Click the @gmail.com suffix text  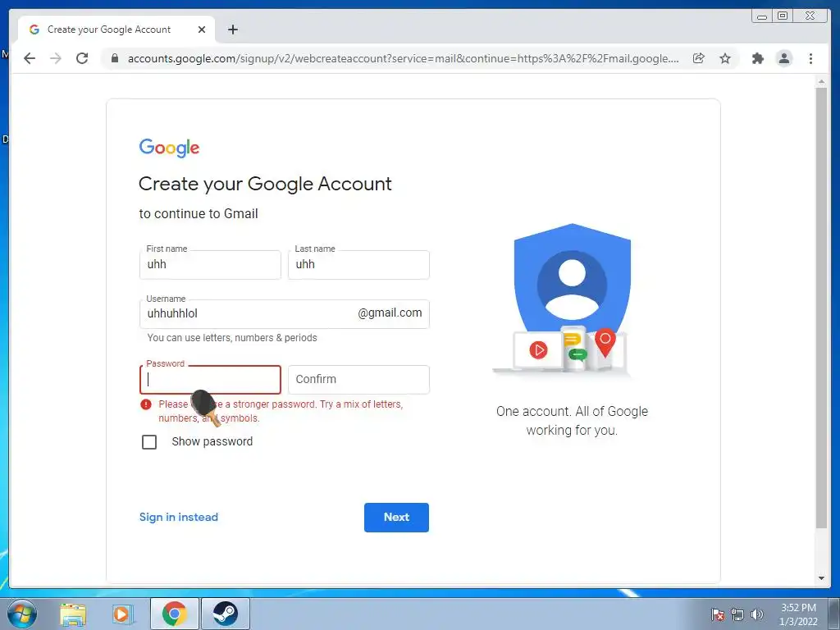click(x=390, y=313)
